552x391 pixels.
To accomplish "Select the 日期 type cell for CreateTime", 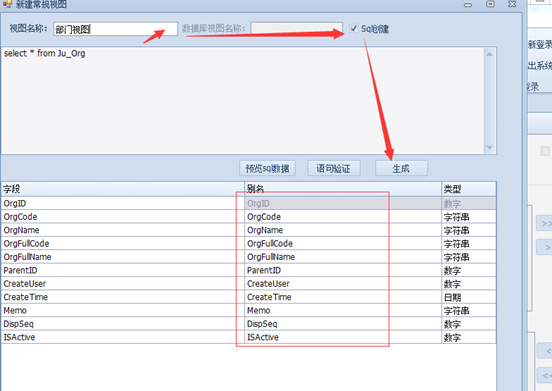I will (x=469, y=297).
